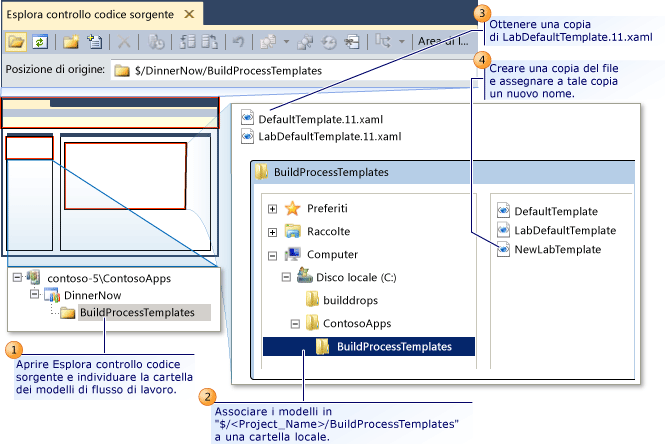
Task: Close the Esplora controllo codice sorgente tab
Action: [189, 14]
